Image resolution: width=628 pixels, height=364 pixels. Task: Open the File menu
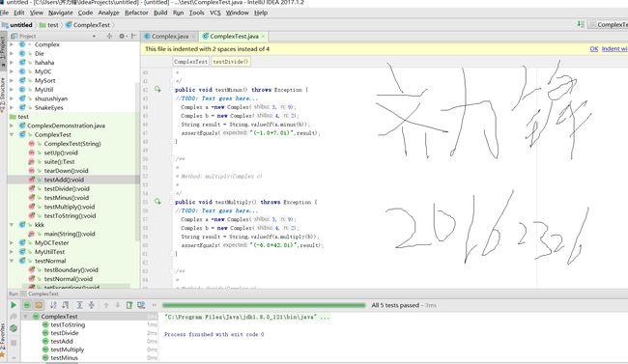[x=5, y=13]
